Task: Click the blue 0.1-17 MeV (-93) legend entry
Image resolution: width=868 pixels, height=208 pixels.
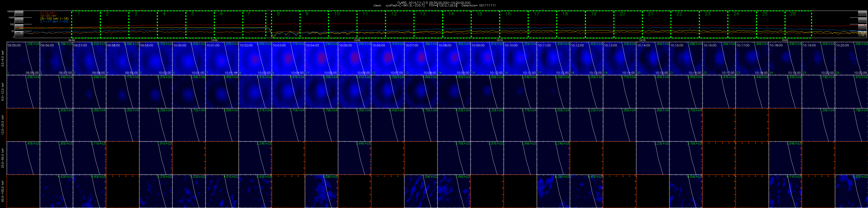Action: (x=54, y=22)
